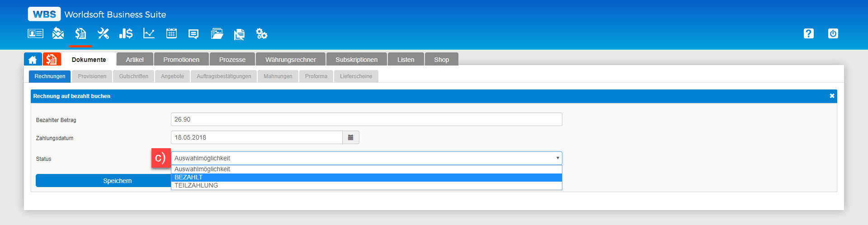The width and height of the screenshot is (868, 225).
Task: Open the wrench and screwdriver tools icon
Action: pyautogui.click(x=103, y=33)
